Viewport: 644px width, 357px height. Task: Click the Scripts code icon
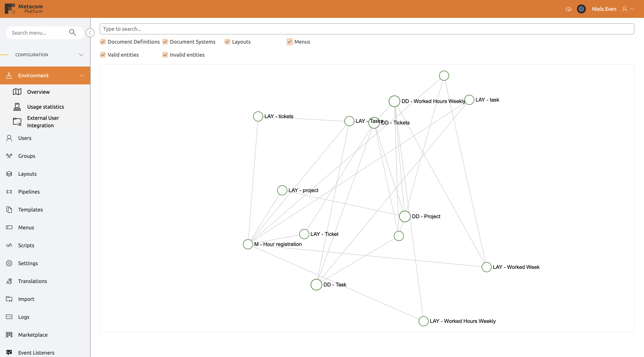point(9,245)
